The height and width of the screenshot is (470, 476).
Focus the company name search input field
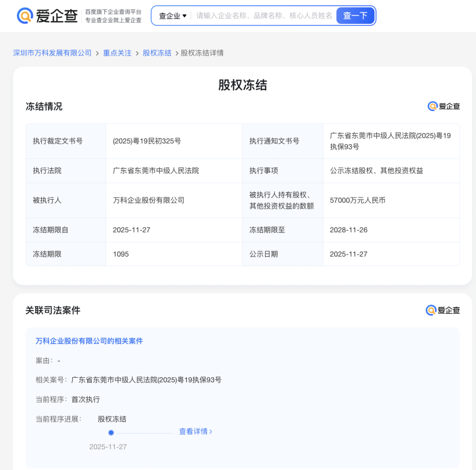tap(264, 16)
